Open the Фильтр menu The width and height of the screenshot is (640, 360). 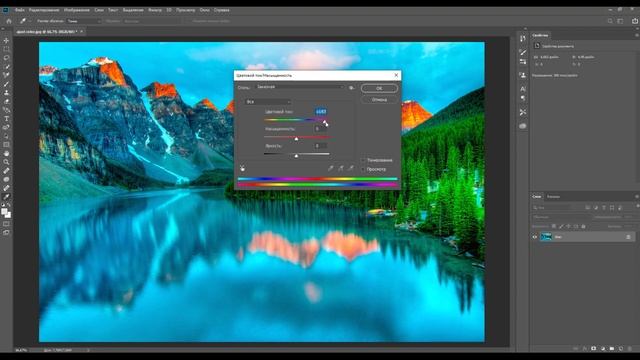[155, 10]
